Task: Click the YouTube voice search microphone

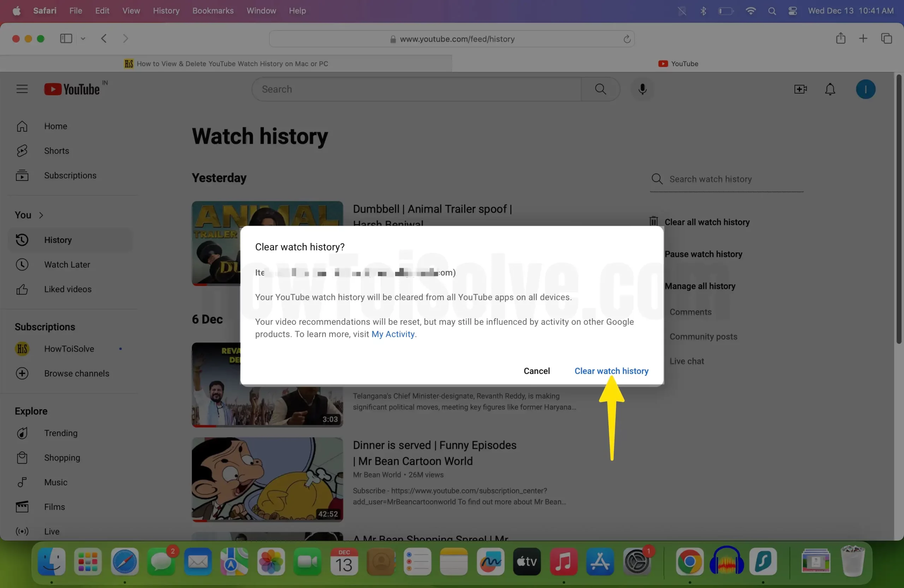Action: (x=642, y=89)
